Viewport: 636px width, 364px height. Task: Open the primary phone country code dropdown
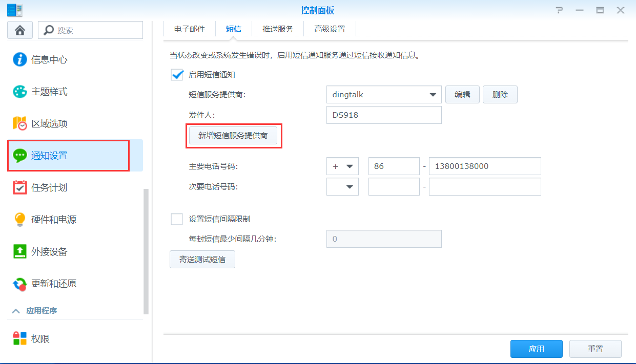pyautogui.click(x=342, y=166)
